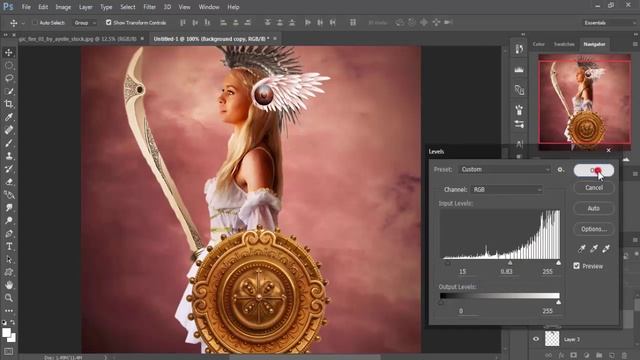Select the Elliptical Marquee tool

[x=9, y=65]
